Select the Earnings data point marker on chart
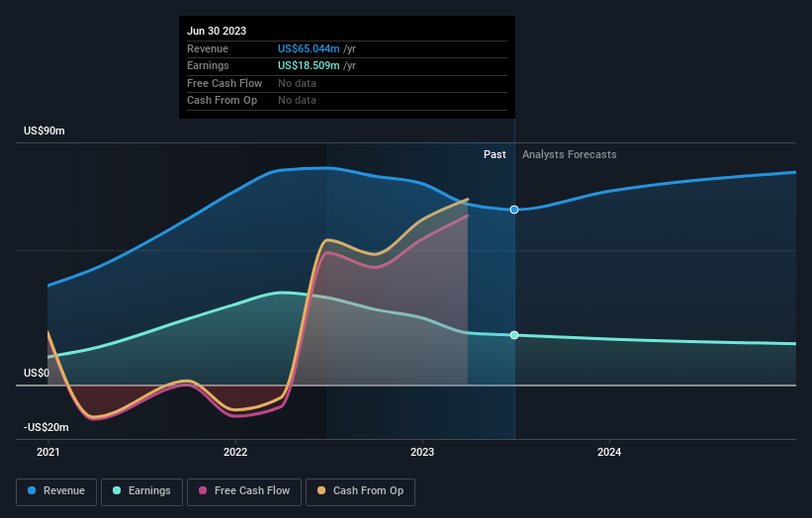Screen dimensions: 812x518 click(x=514, y=335)
